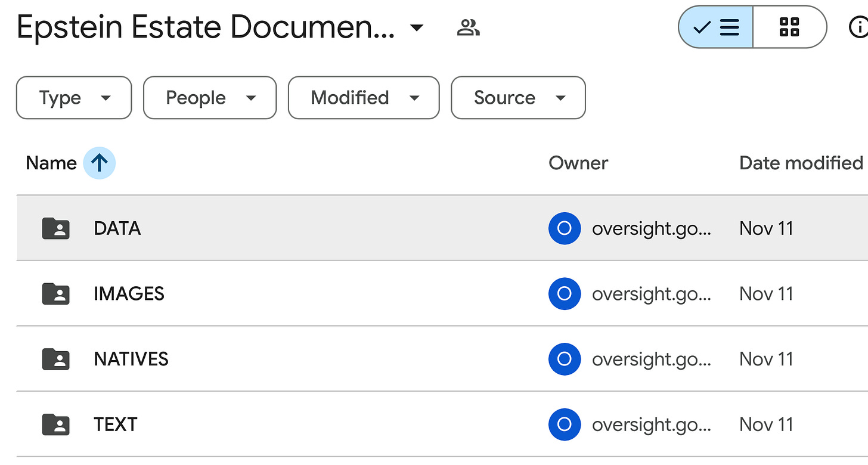This screenshot has height=465, width=868.
Task: Open the Modified filter dropdown
Action: [364, 98]
